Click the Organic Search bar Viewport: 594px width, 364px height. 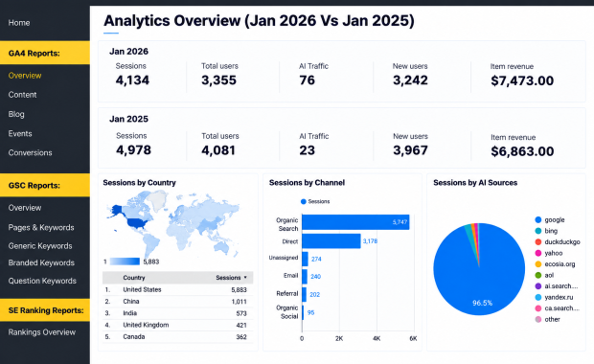pos(355,222)
